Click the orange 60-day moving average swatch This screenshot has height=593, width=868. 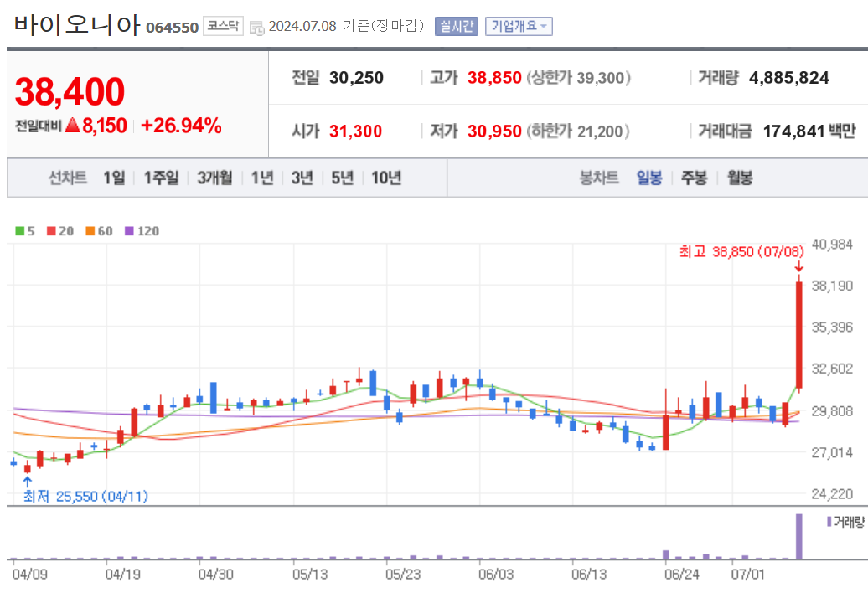(x=90, y=231)
